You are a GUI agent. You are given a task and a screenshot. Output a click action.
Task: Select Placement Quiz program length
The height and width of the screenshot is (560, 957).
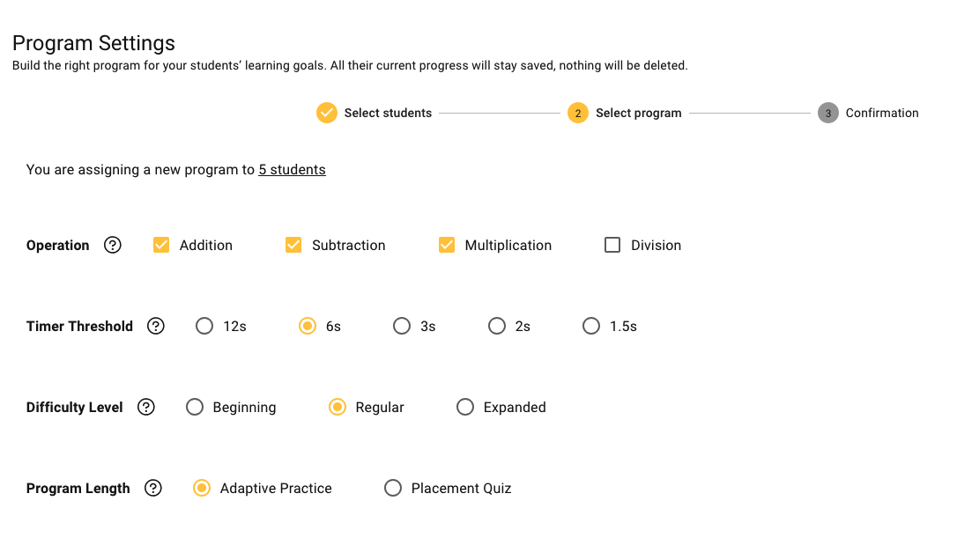pos(393,489)
